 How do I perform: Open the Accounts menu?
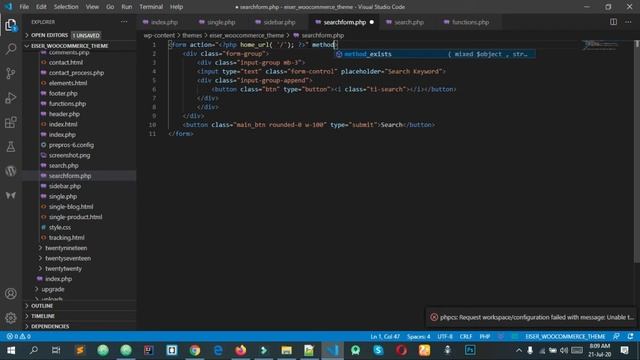click(x=11, y=293)
